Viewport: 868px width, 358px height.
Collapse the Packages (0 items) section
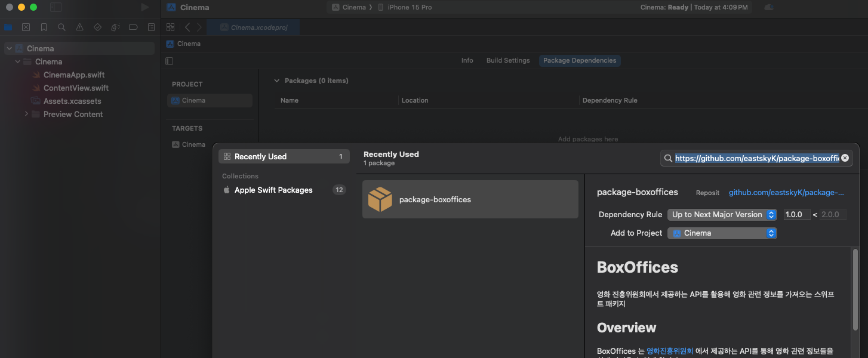276,81
